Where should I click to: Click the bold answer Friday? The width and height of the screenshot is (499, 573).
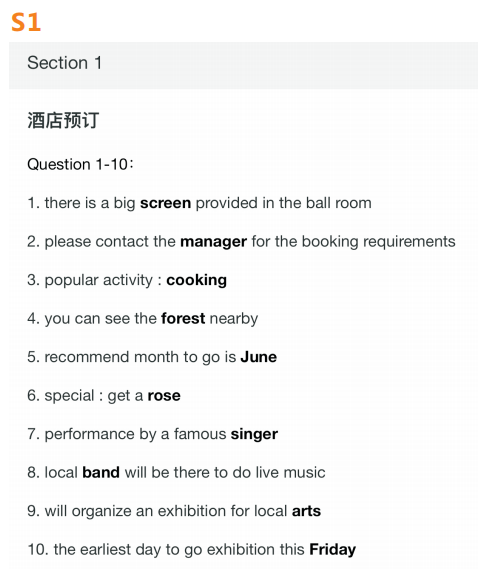332,550
